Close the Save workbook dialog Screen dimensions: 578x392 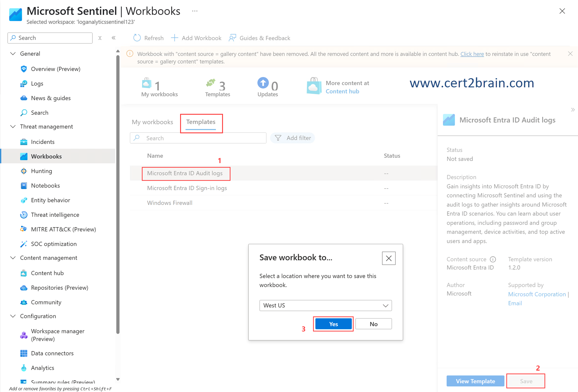389,258
